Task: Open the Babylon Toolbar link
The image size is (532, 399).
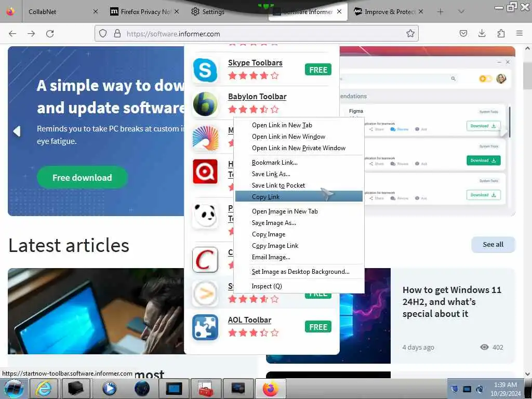Action: coord(257,97)
